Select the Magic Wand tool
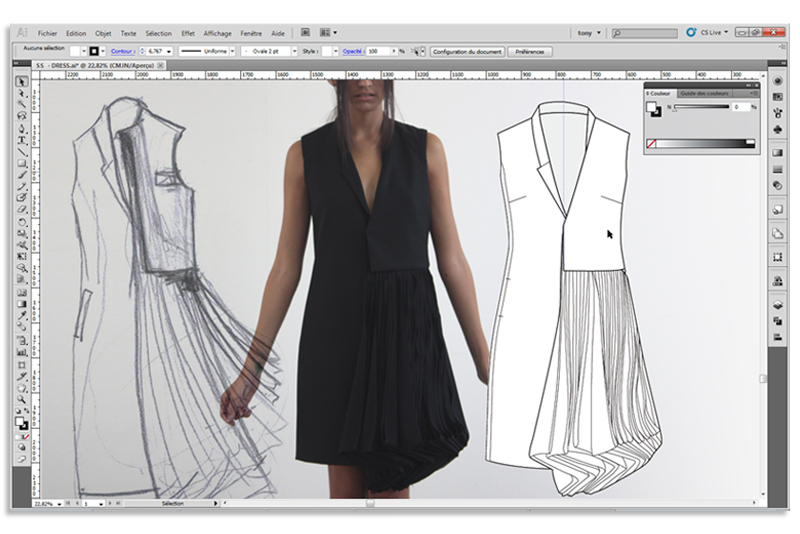Viewport: 800px width, 534px height. (21, 105)
